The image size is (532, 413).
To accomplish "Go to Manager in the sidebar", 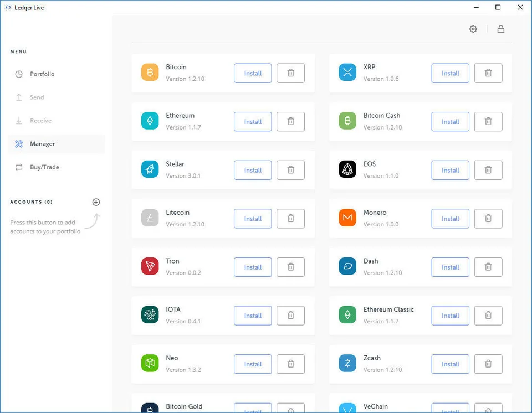I will pyautogui.click(x=57, y=144).
